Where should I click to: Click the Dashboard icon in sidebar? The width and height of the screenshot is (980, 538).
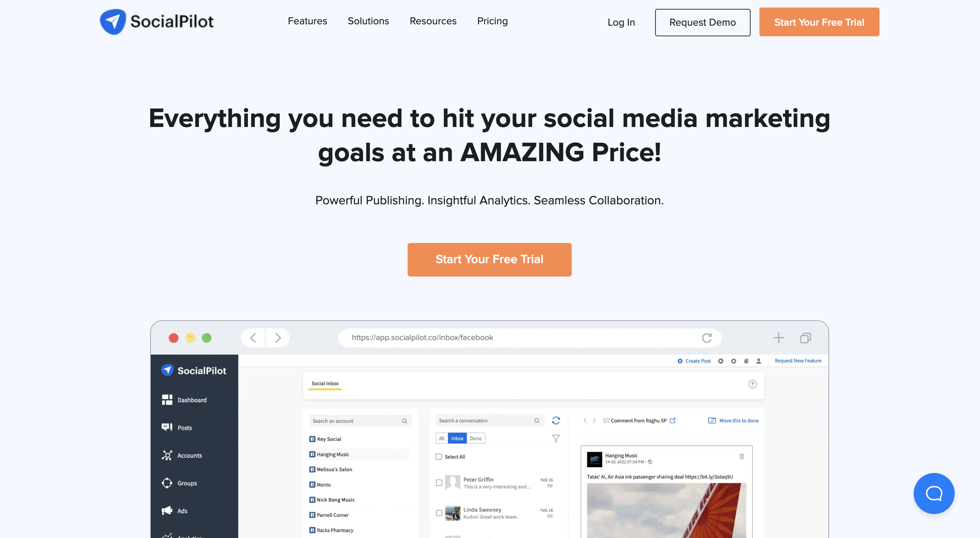(x=168, y=399)
